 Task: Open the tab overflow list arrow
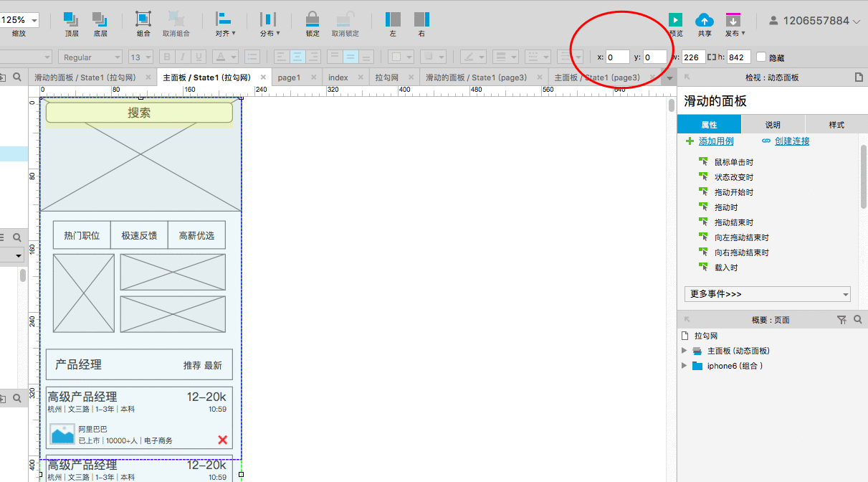pos(669,77)
